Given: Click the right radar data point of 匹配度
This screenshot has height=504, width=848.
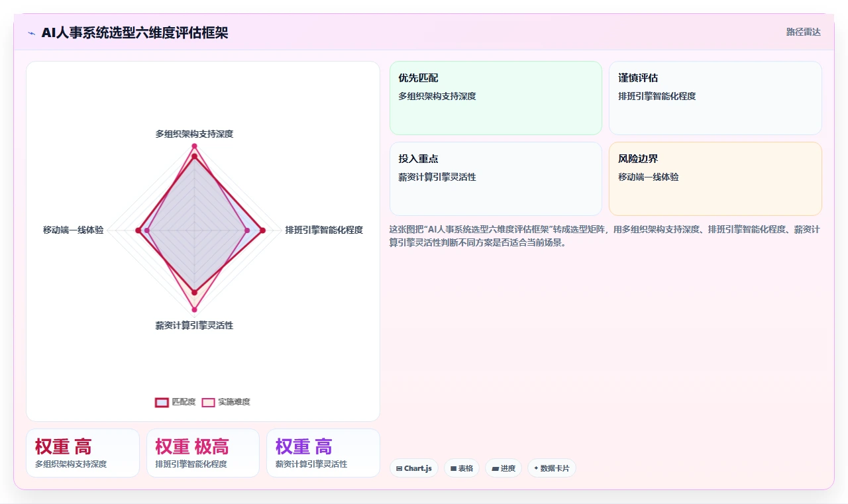Looking at the screenshot, I should tap(262, 230).
